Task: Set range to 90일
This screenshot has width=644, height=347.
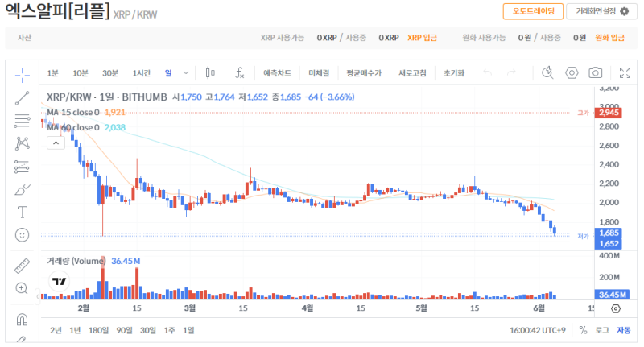Action: pyautogui.click(x=125, y=330)
